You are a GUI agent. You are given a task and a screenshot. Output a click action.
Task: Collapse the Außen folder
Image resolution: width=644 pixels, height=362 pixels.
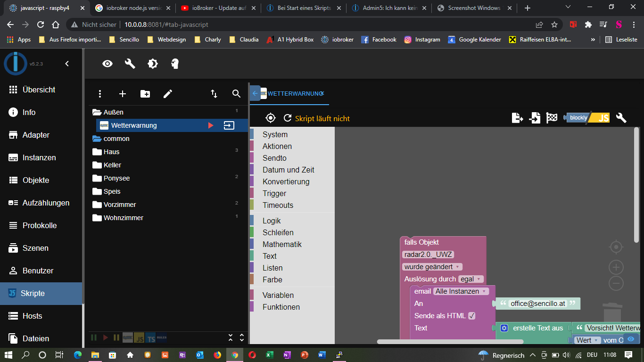coord(97,112)
